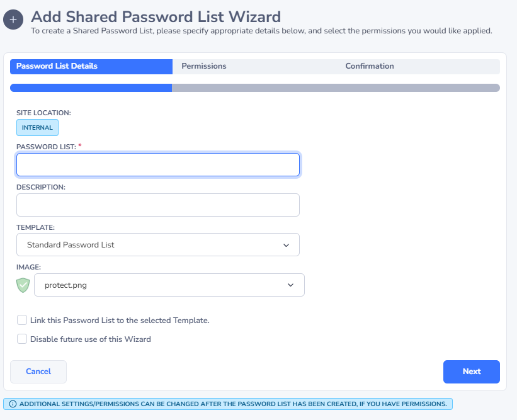Open the Confirmation tab
Viewport: 517px width, 420px height.
(368, 66)
